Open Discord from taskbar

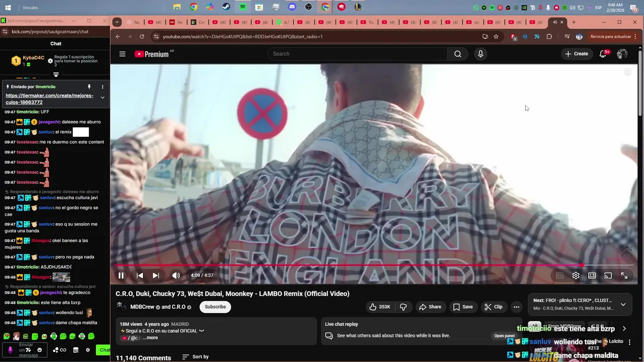[292, 7]
